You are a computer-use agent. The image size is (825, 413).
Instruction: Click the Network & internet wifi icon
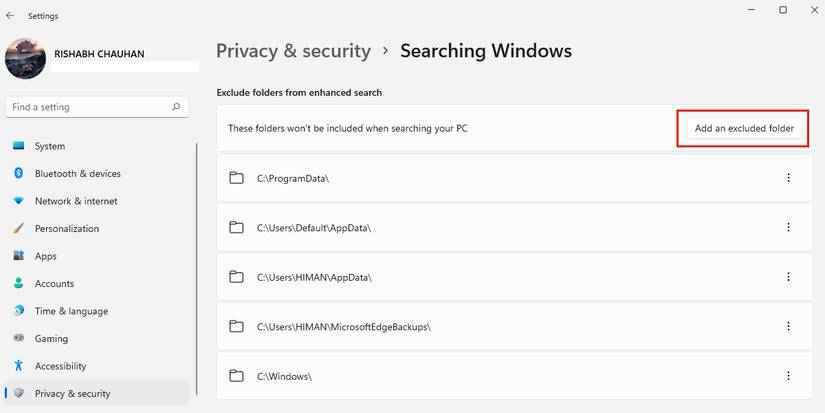click(18, 201)
